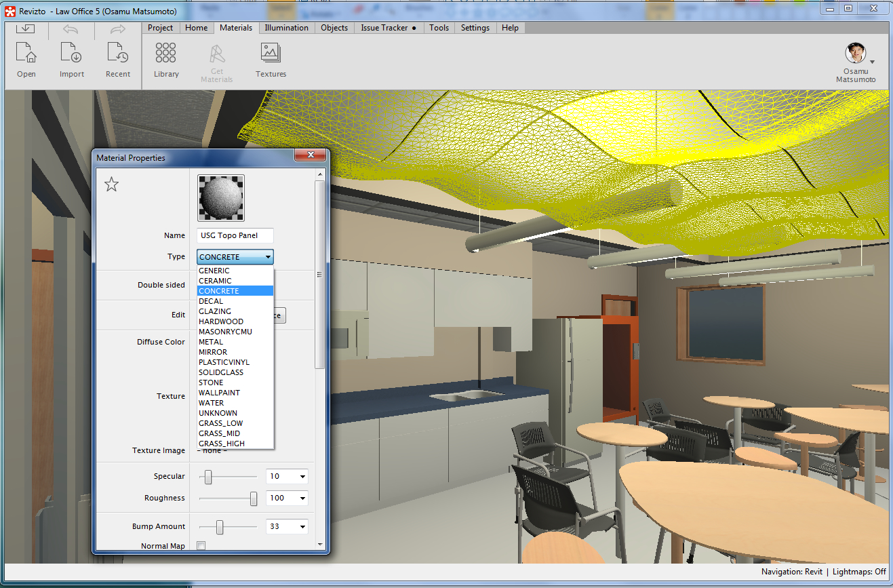The height and width of the screenshot is (588, 893).
Task: Choose GLAZING from the Type list
Action: click(235, 311)
